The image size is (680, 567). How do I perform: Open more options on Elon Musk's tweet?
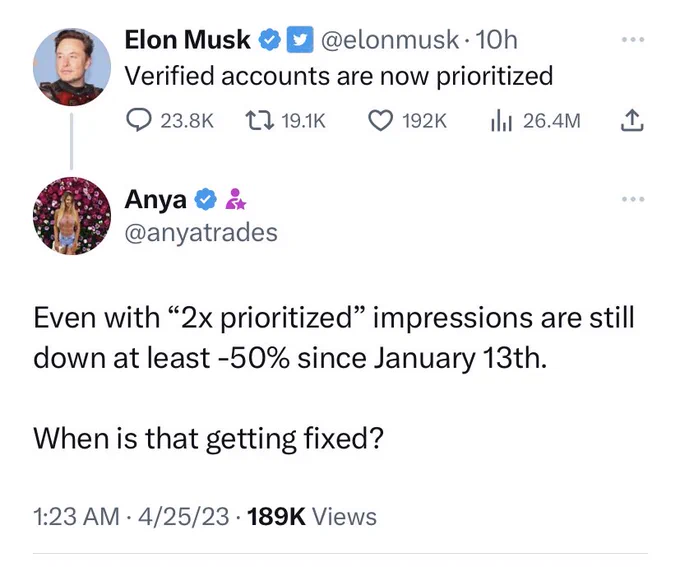coord(632,40)
